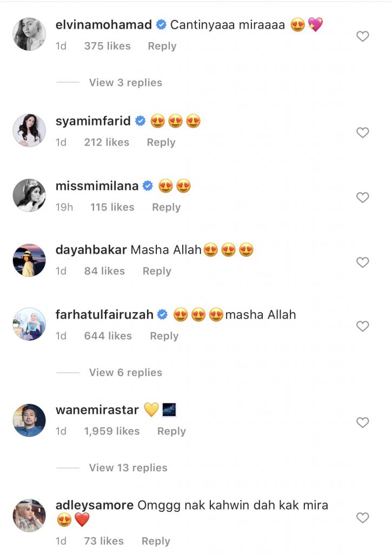Like elvinamohamad's comment with the heart
392x554 pixels.
tap(362, 36)
